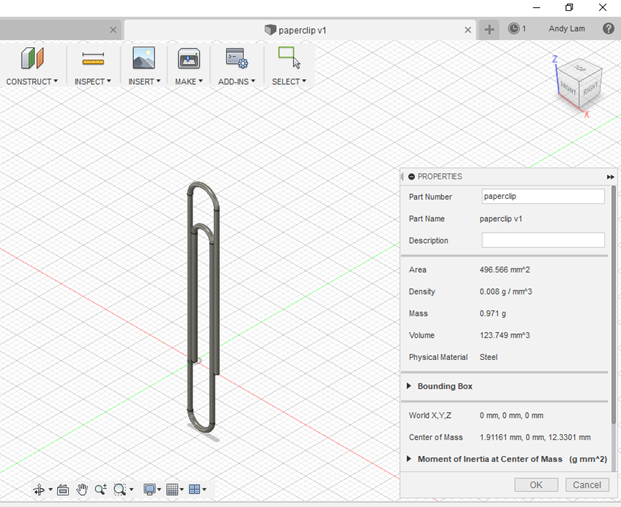
Task: Click the Zoom Window fit icon
Action: [119, 490]
